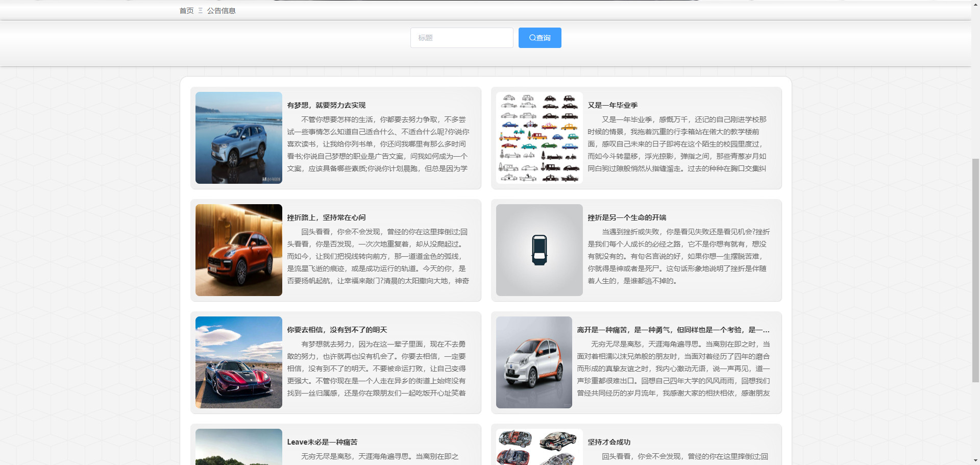Open the blue SUV on beach thumbnail
The height and width of the screenshot is (465, 980).
(238, 138)
